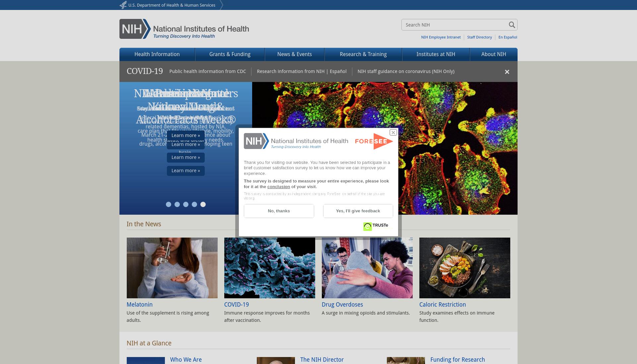Click the search magnifier icon
This screenshot has height=364, width=637.
coord(512,25)
